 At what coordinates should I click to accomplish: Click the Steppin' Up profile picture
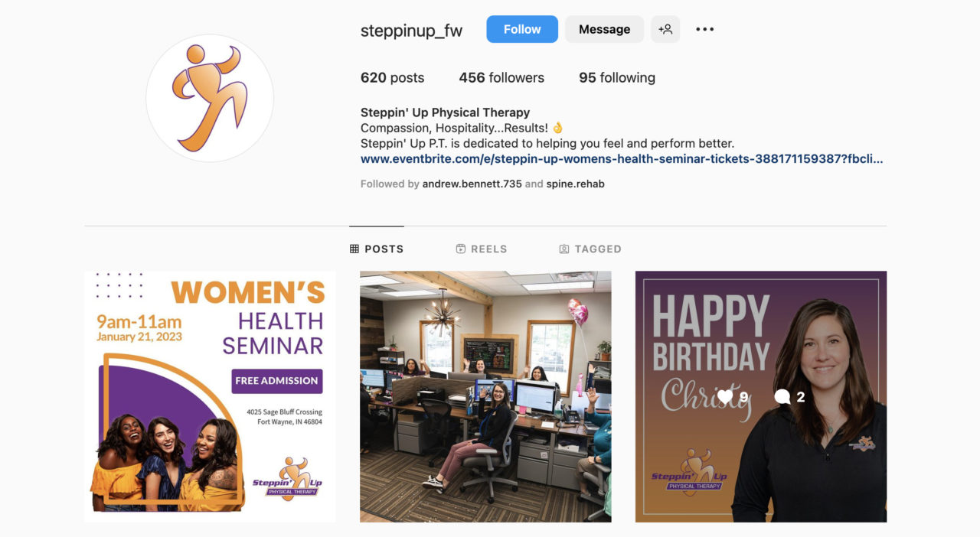210,98
